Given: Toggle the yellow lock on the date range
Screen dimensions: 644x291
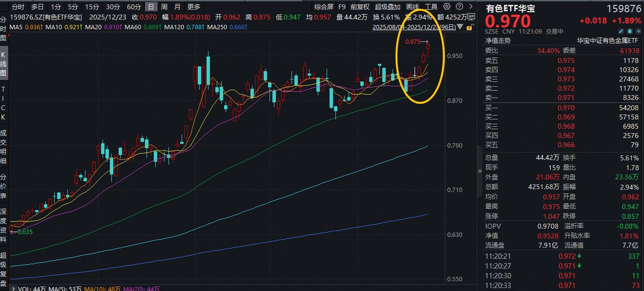Looking at the screenshot, I should [x=469, y=27].
